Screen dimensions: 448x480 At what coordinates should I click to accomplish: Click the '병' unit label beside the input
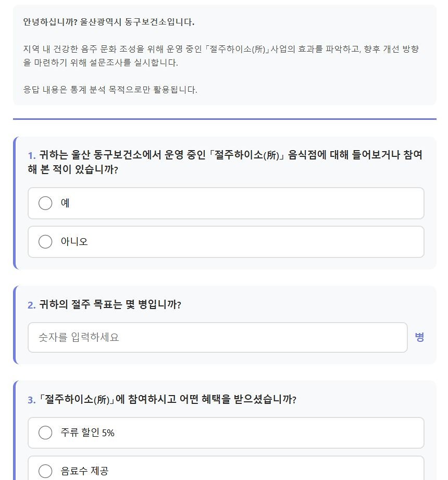(419, 337)
